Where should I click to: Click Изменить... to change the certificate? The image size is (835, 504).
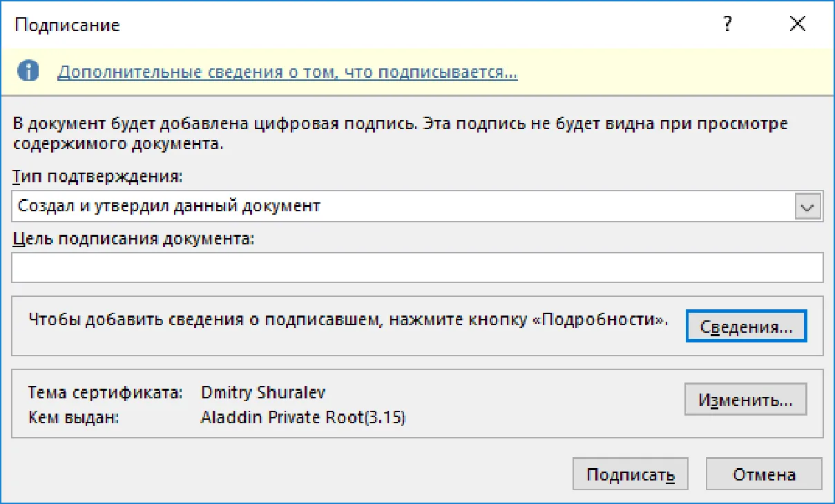pyautogui.click(x=746, y=400)
